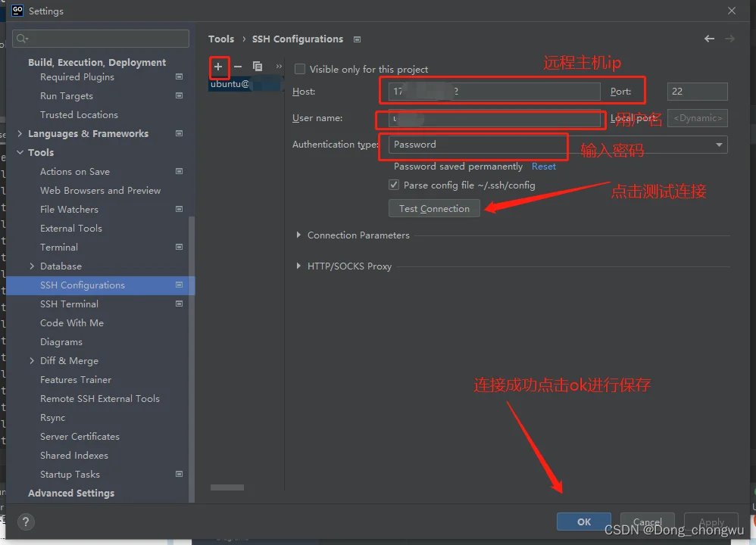
Task: Remove the selected SSH configuration with minus icon
Action: pyautogui.click(x=238, y=67)
